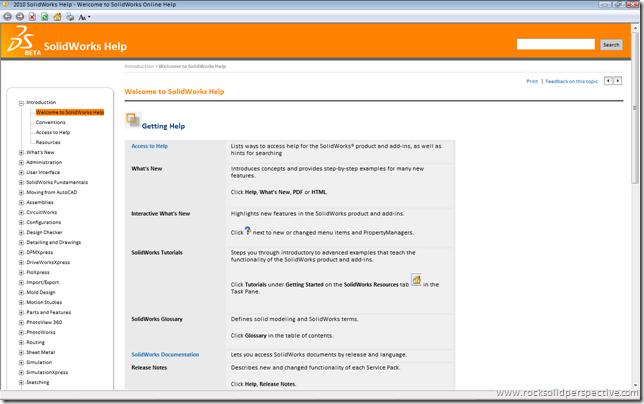Image resolution: width=644 pixels, height=404 pixels.
Task: Open the Simulation topic
Action: tap(39, 363)
